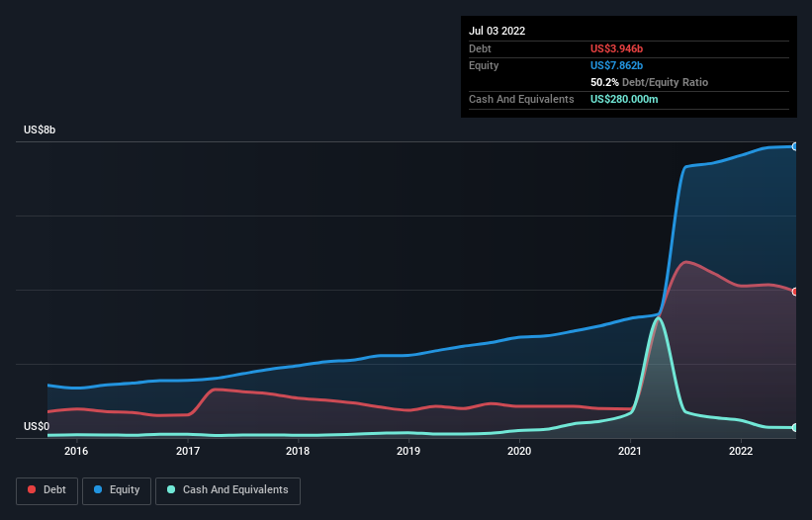This screenshot has height=520, width=812.
Task: Click the 2017 axis label
Action: point(188,451)
